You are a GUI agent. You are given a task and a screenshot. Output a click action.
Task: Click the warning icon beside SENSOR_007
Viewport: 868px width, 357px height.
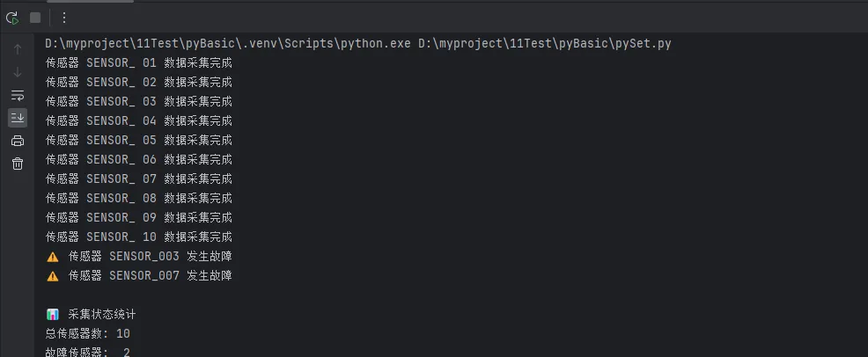point(53,276)
